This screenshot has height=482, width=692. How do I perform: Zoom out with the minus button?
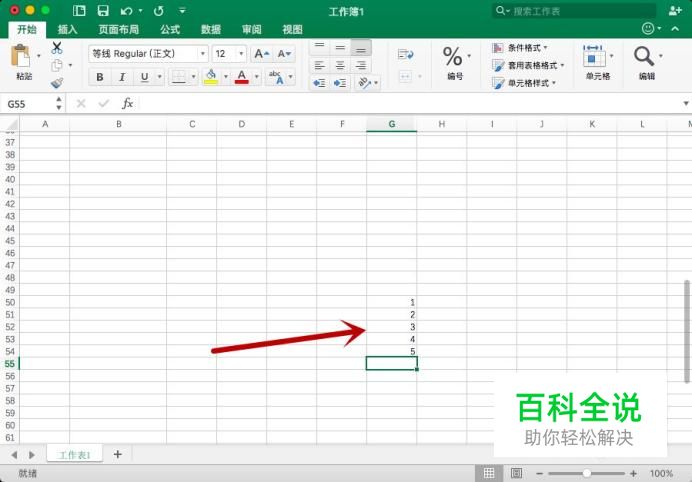pos(539,473)
